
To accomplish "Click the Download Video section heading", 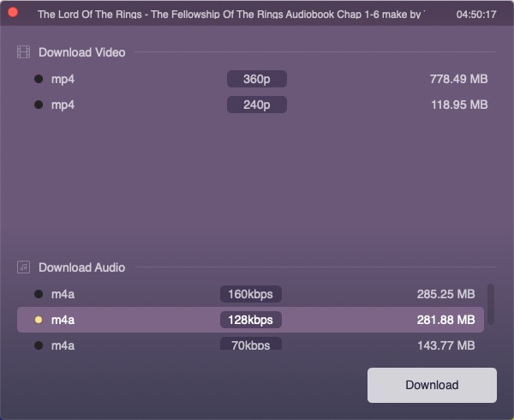I will click(82, 52).
